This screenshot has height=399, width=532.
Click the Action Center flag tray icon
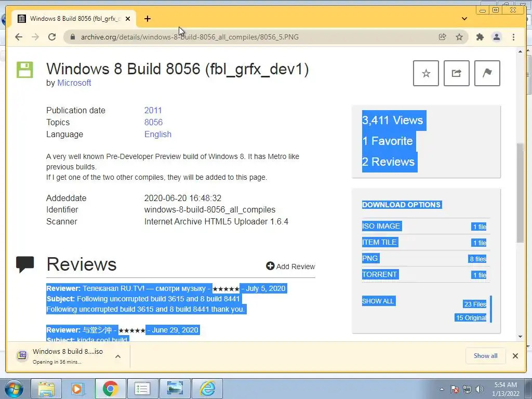point(455,389)
